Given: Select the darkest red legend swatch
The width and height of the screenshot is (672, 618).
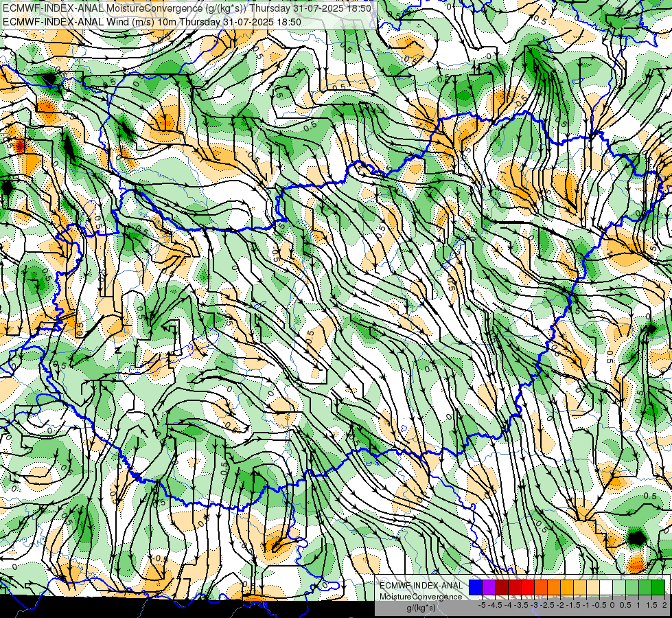Looking at the screenshot, I should click(502, 588).
